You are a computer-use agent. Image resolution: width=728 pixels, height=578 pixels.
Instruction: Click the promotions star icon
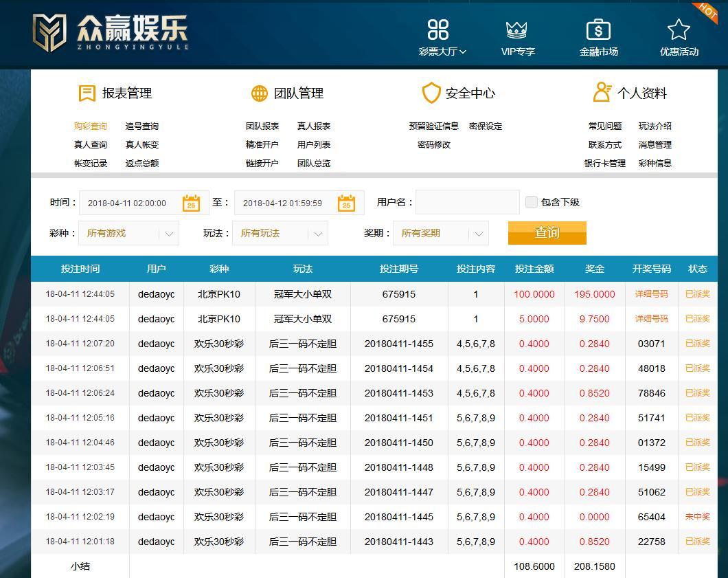(679, 30)
